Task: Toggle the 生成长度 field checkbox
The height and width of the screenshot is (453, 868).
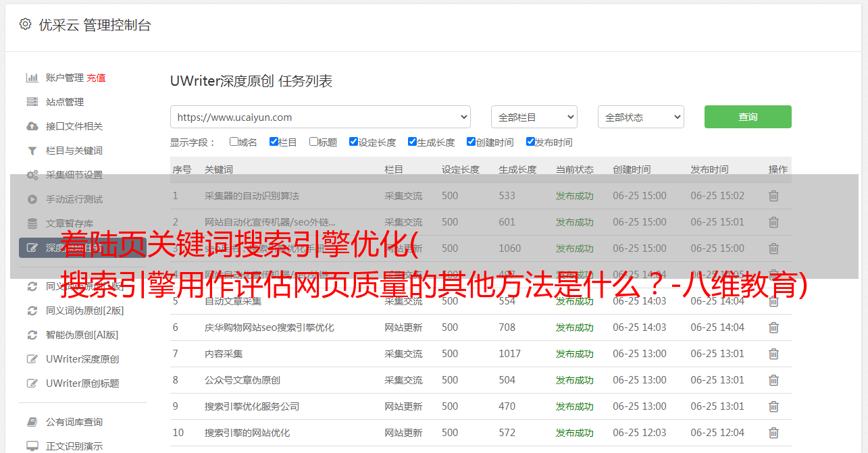Action: (412, 142)
